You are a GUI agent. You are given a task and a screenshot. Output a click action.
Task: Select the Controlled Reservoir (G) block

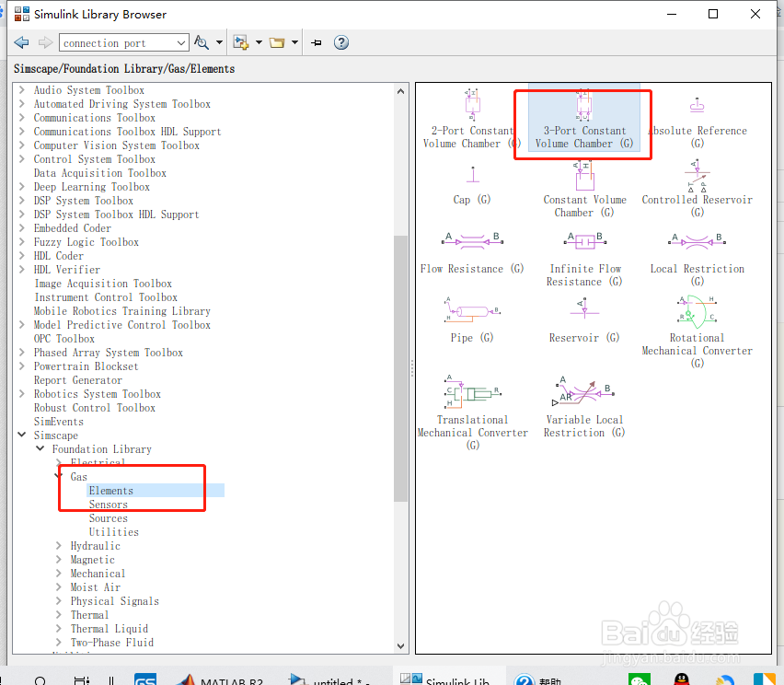tap(697, 189)
